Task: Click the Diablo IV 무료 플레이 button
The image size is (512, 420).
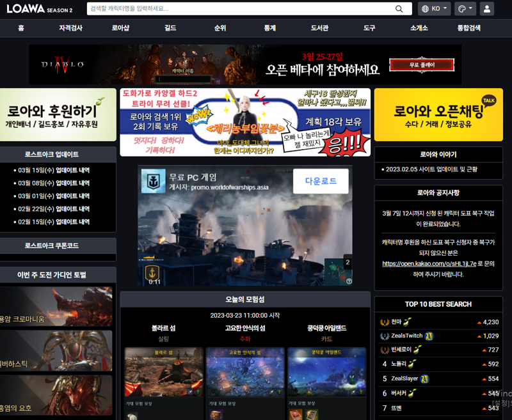Action: coord(422,65)
